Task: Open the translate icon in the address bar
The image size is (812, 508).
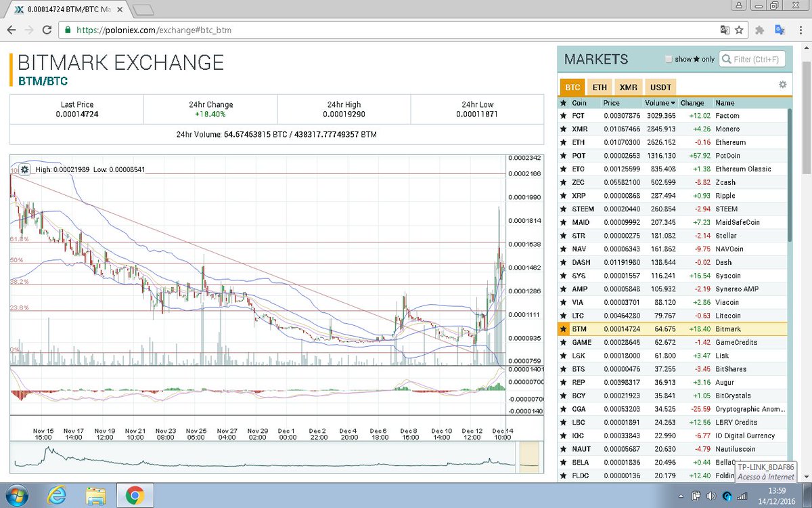Action: click(725, 30)
